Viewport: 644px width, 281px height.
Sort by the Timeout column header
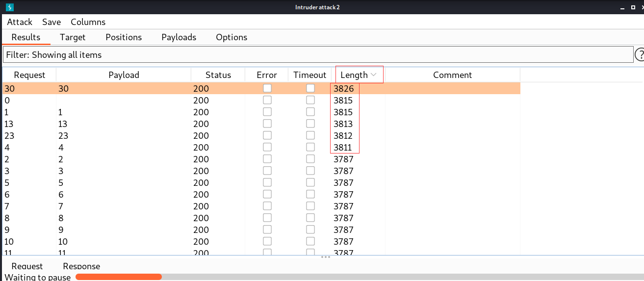tap(309, 75)
